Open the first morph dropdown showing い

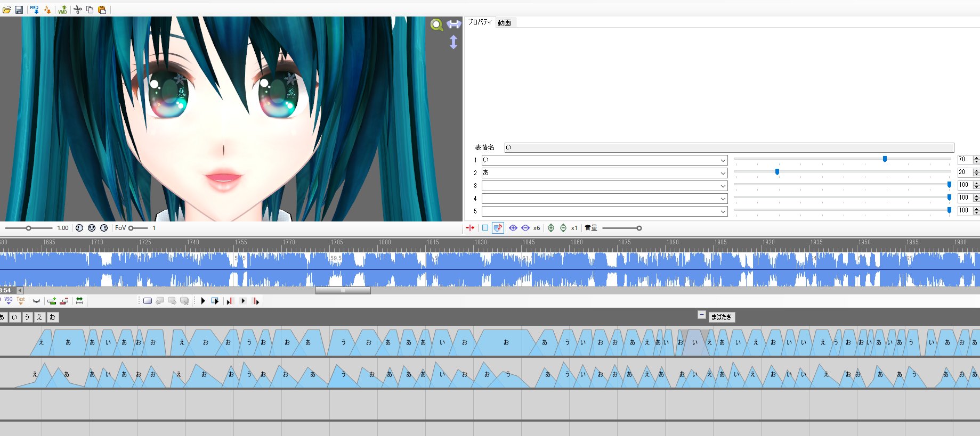tap(604, 160)
